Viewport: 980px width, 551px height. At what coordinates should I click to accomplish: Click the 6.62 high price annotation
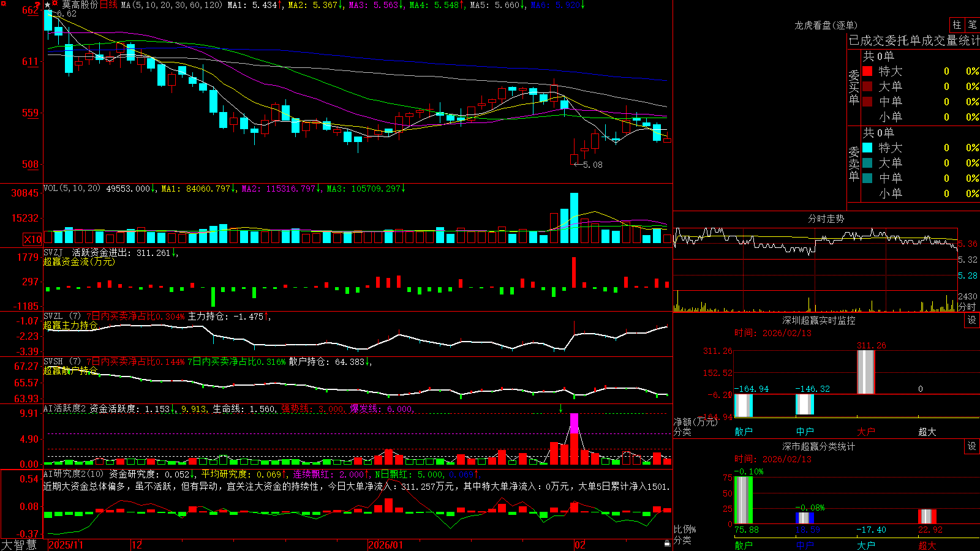pyautogui.click(x=67, y=14)
